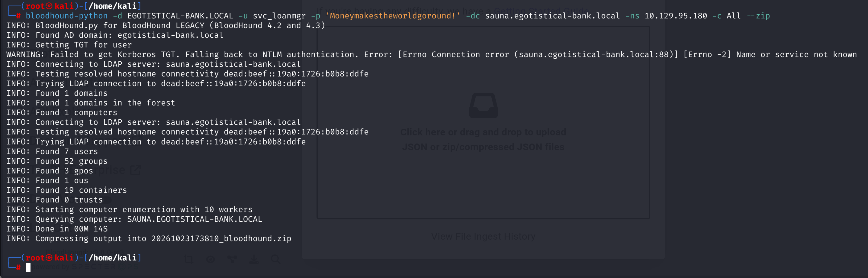Click 'Found 1 domains in the forest' line
Image resolution: width=868 pixels, height=278 pixels.
click(91, 103)
